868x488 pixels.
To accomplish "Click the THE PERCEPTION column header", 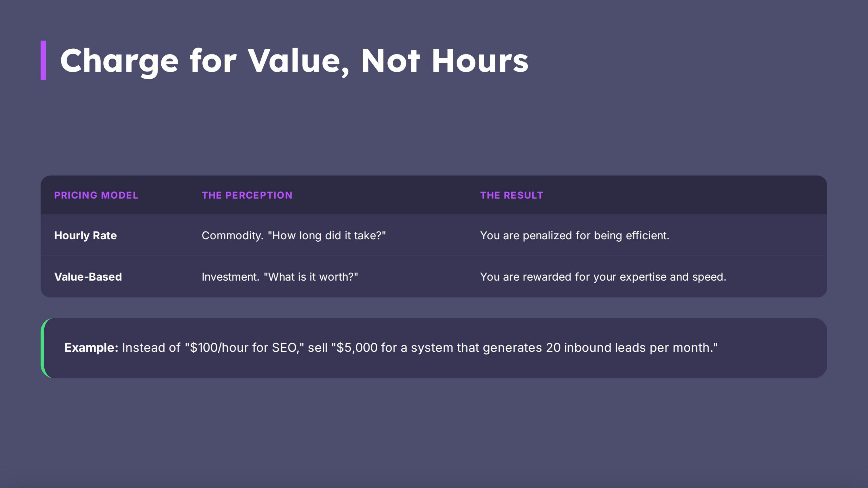I will coord(247,195).
